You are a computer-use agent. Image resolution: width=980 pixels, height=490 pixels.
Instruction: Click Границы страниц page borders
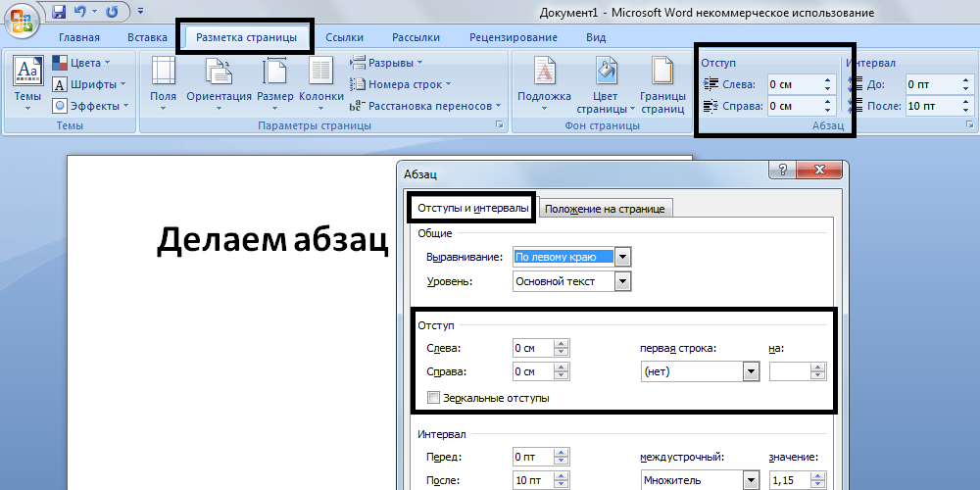pos(662,83)
